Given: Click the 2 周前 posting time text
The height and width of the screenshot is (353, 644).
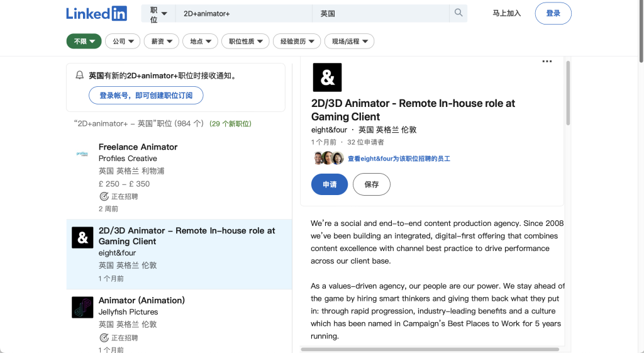Looking at the screenshot, I should coord(108,209).
